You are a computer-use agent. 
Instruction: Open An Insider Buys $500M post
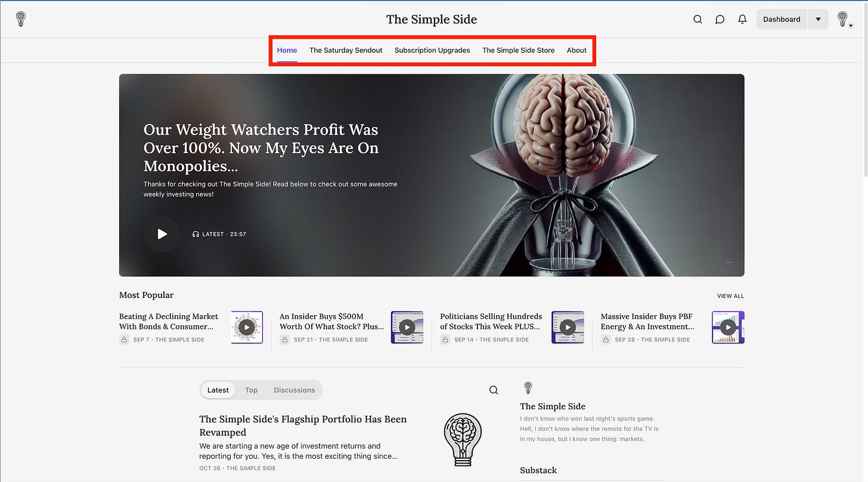pos(332,321)
